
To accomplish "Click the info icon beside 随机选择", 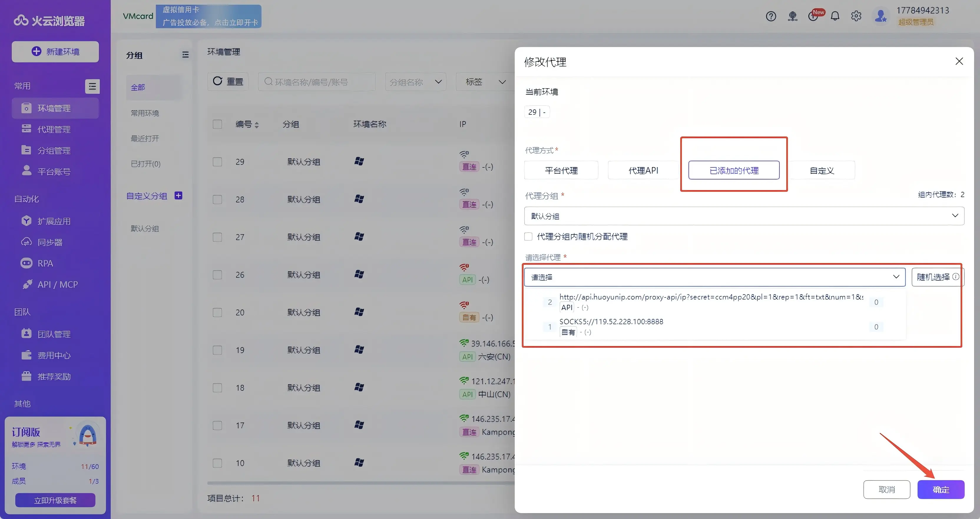I will tap(956, 277).
